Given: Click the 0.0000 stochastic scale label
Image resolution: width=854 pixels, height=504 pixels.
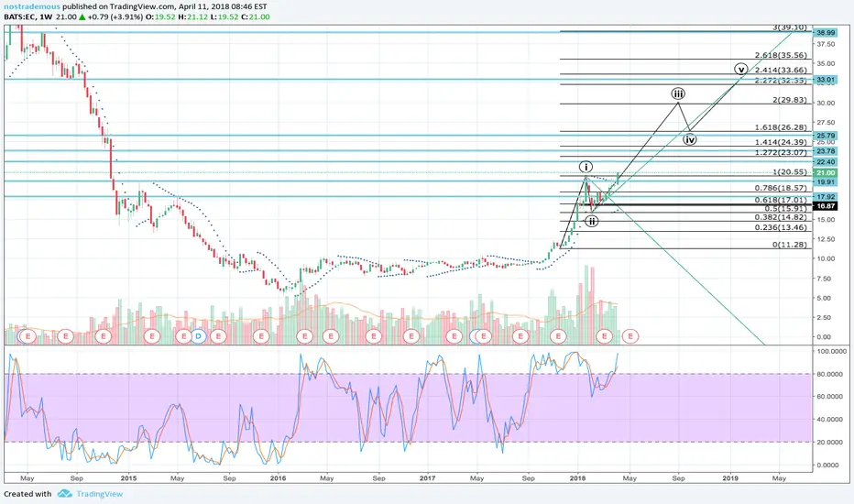Looking at the screenshot, I should pyautogui.click(x=827, y=466).
